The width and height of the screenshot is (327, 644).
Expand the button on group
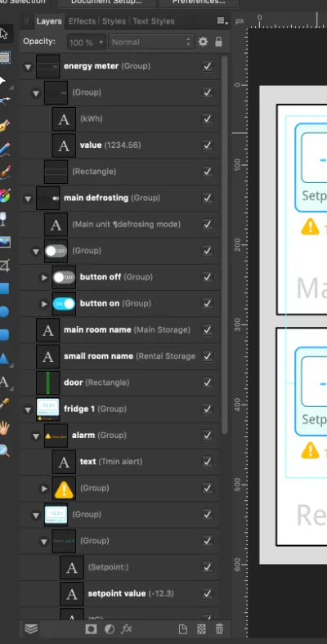click(x=44, y=304)
